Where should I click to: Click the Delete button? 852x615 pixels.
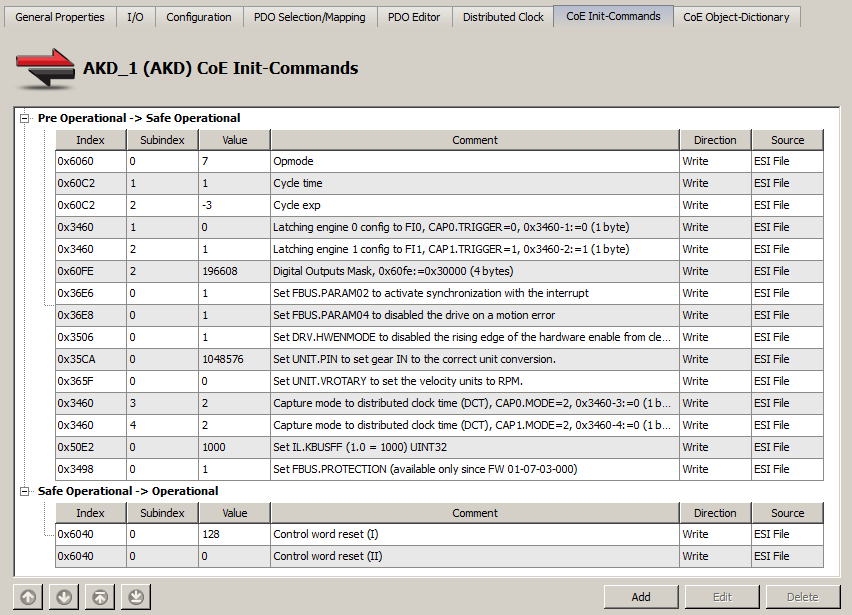[803, 597]
